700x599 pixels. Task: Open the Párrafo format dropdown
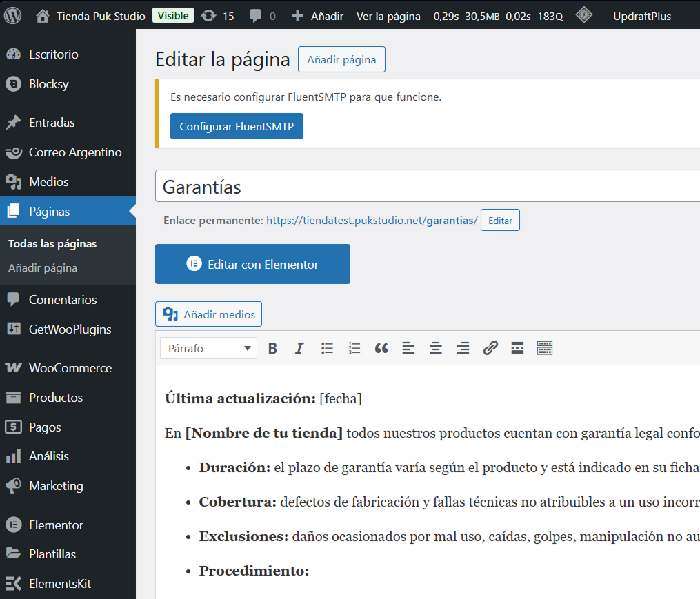click(208, 349)
